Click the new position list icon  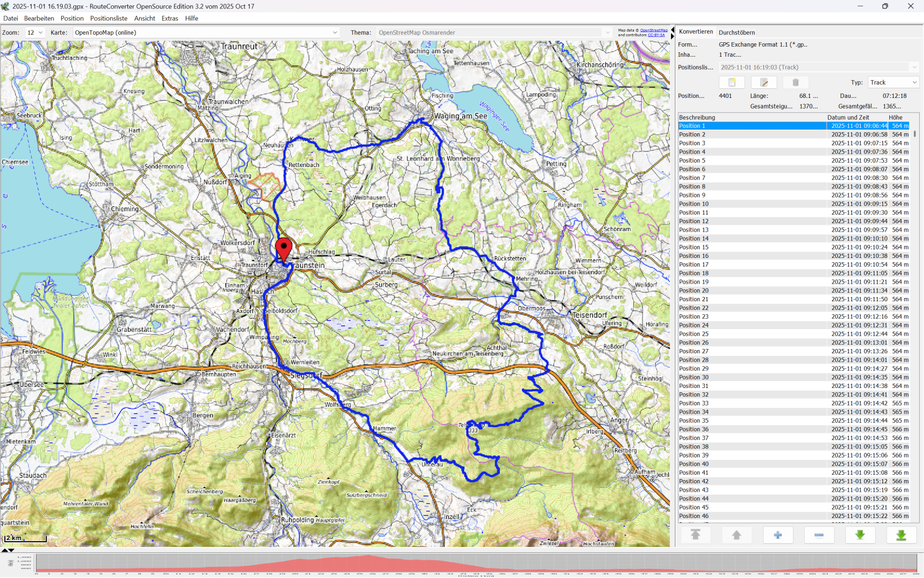(731, 82)
